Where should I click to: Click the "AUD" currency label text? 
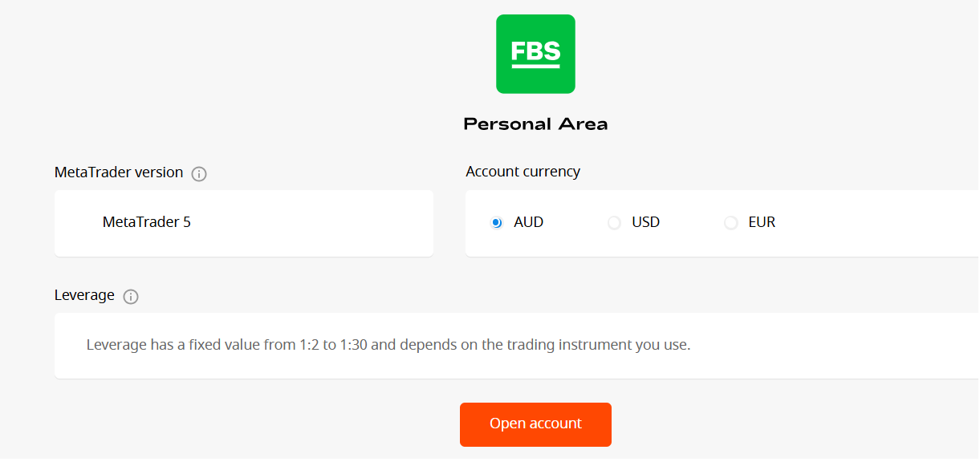[528, 222]
